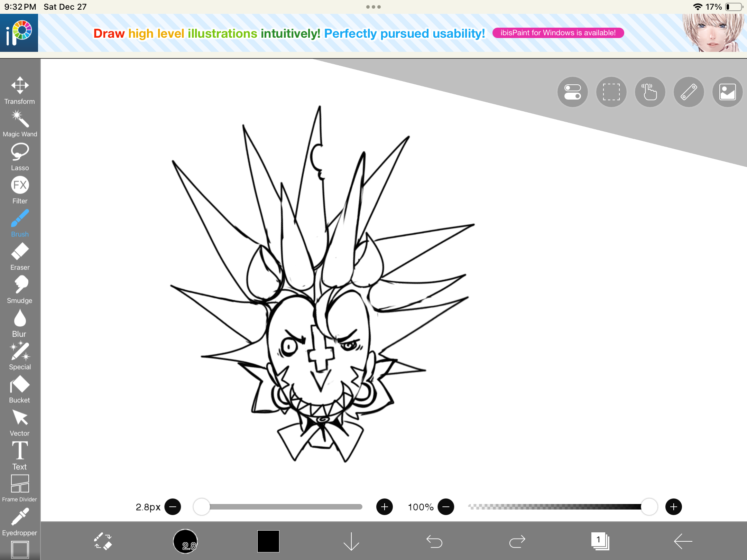Click the ibisPaint for Windows banner link
Image resolution: width=747 pixels, height=560 pixels.
[x=558, y=33]
